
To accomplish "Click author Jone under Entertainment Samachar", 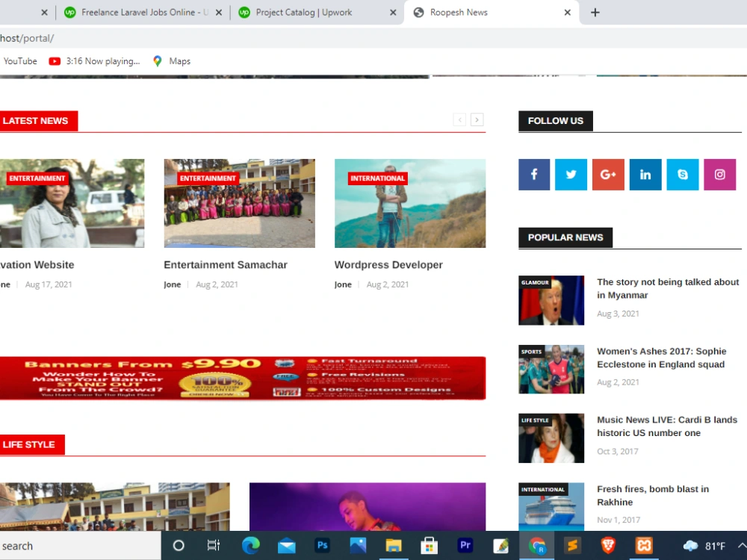I will (x=172, y=284).
